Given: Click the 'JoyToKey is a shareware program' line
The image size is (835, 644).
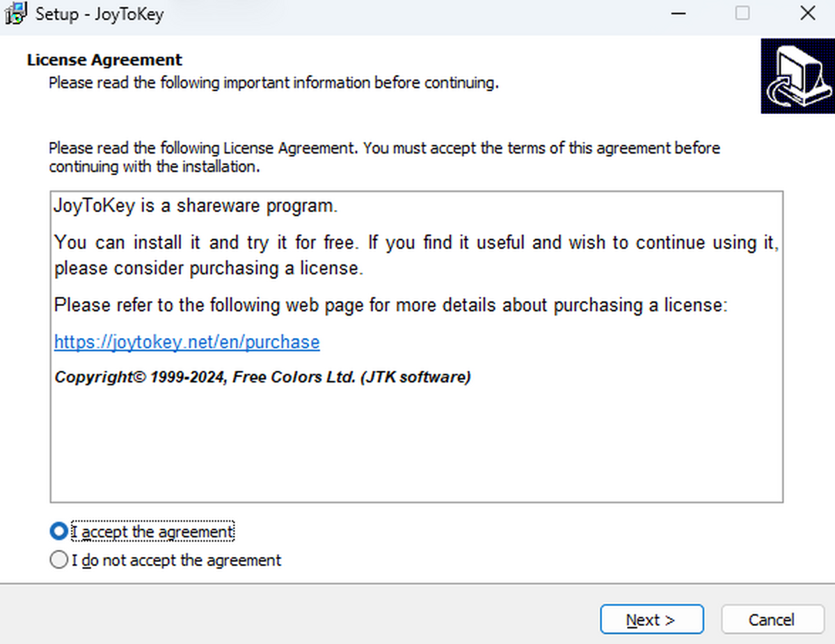Looking at the screenshot, I should 196,207.
